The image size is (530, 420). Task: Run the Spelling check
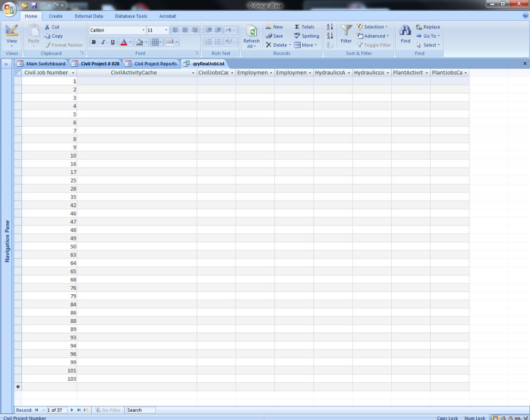click(x=306, y=36)
